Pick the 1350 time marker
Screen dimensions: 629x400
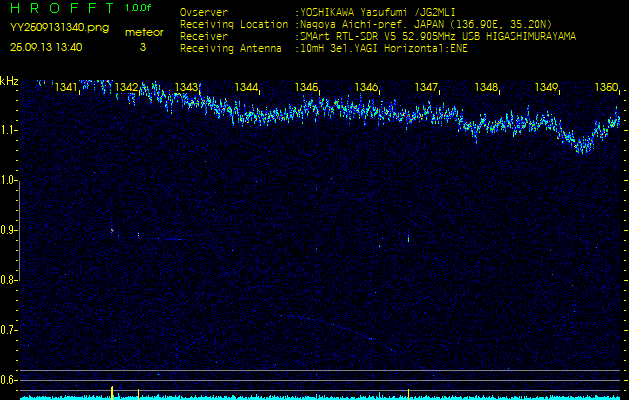pyautogui.click(x=606, y=88)
